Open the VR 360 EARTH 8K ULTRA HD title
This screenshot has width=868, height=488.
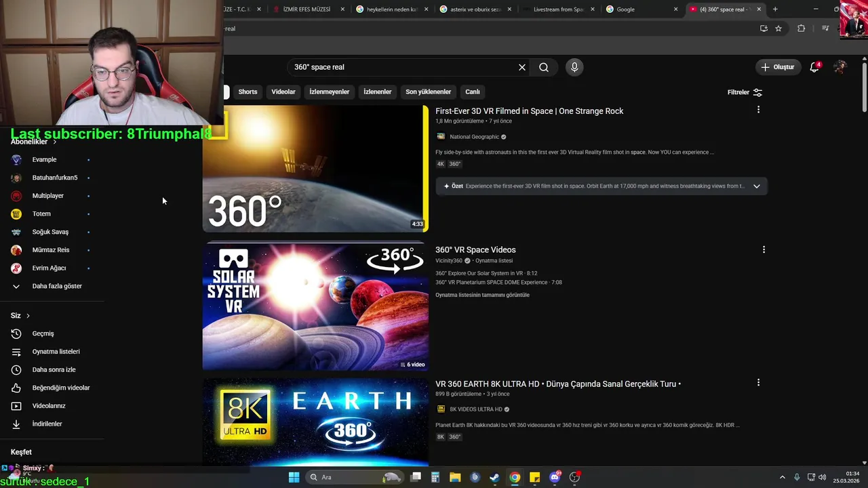pos(557,384)
